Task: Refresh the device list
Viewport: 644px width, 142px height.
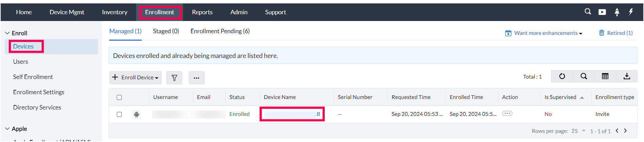Action: coord(562,76)
